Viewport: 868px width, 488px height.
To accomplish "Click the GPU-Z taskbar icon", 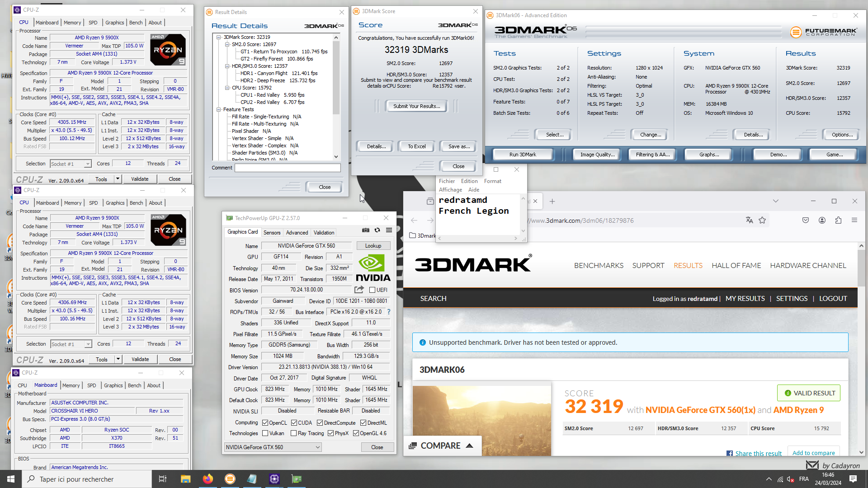I will point(297,479).
